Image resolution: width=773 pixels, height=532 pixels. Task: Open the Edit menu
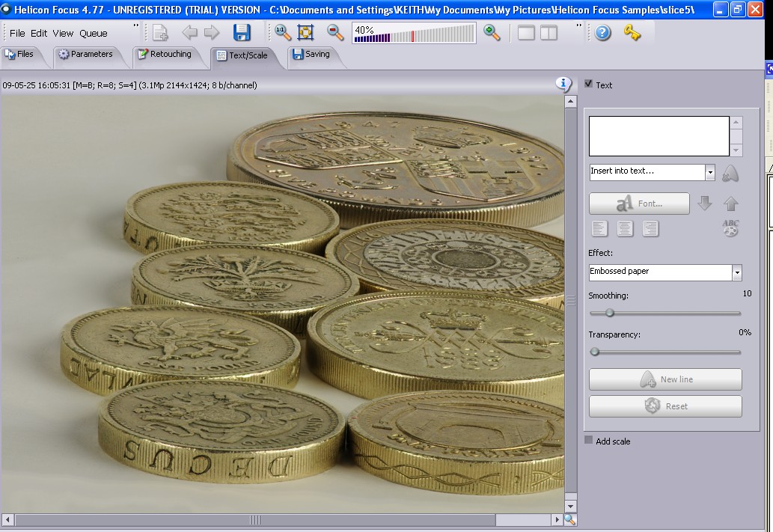tap(39, 33)
